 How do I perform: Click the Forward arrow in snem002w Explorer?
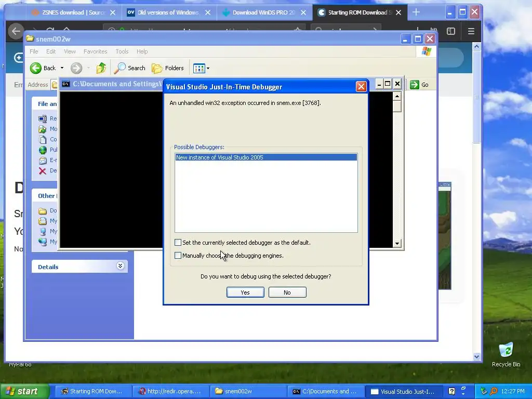(76, 68)
